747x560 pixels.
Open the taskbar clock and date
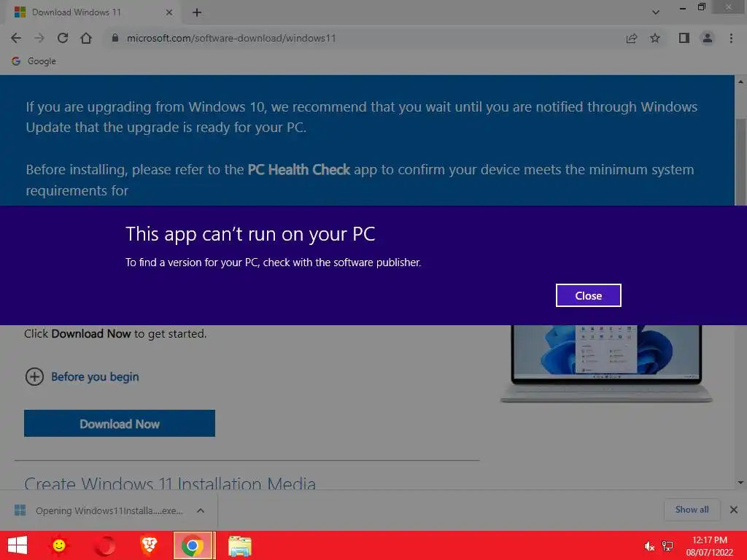[x=709, y=546]
